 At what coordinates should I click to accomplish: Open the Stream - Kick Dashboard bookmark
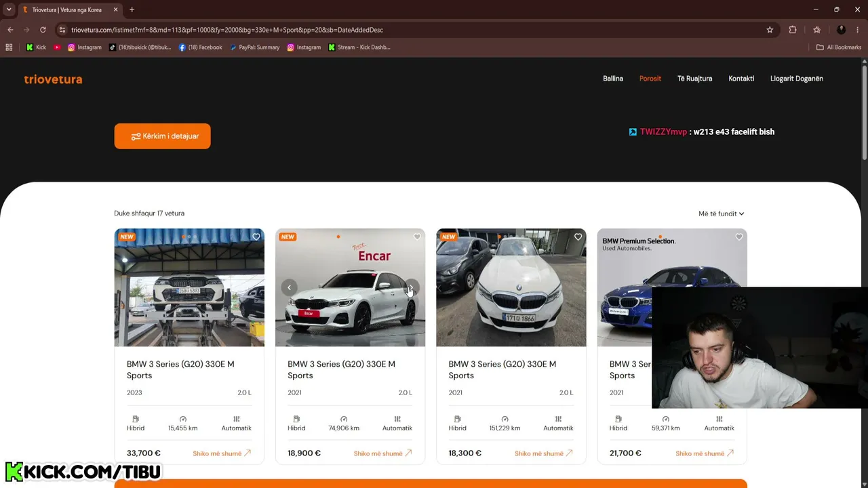359,47
